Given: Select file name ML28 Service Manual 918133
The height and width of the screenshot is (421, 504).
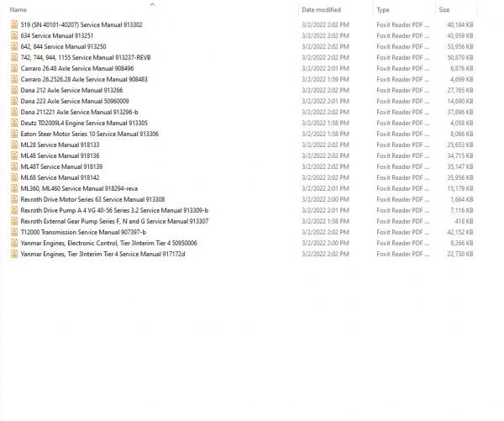Looking at the screenshot, I should [x=60, y=145].
